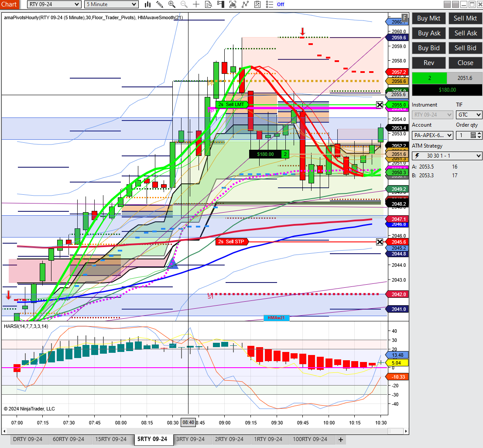Viewport: 483px width, 448px height.
Task: Click the 2s Sell LMT order flag
Action: coord(232,104)
